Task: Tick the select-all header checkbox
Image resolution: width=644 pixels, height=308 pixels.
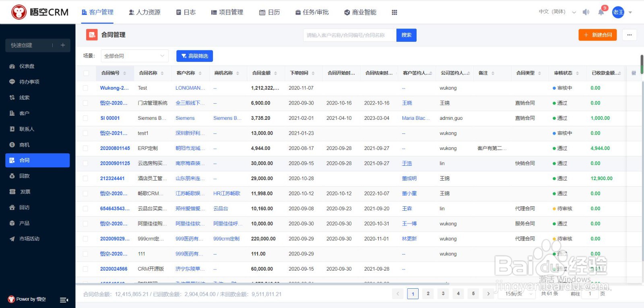Action: click(86, 73)
